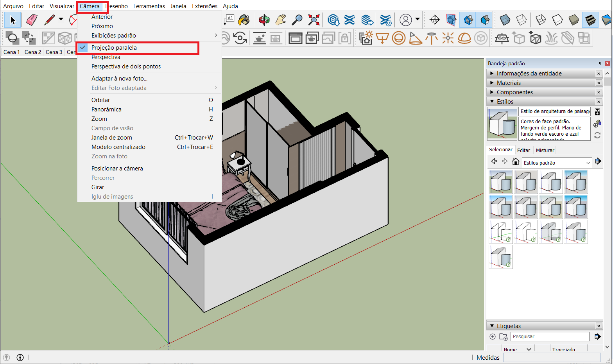The width and height of the screenshot is (613, 364).
Task: Click the Pesquisar tag search field
Action: click(550, 337)
